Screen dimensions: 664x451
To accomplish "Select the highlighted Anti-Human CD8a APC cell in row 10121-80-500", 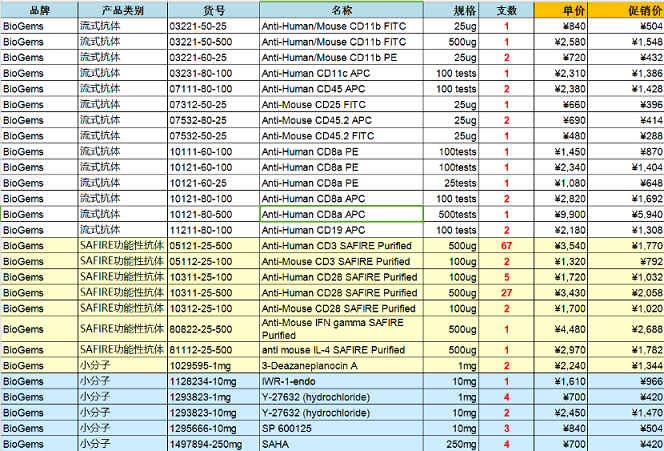I will pyautogui.click(x=341, y=214).
